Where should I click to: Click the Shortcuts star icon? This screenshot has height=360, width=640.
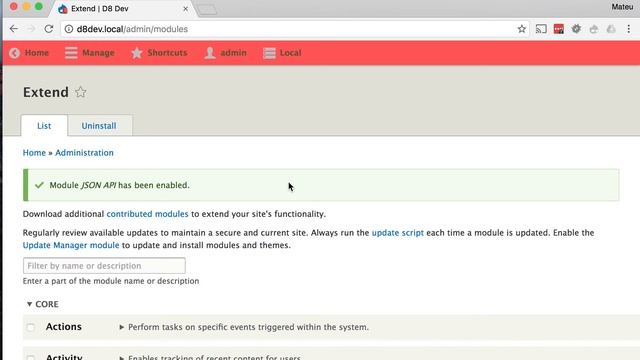tap(137, 53)
